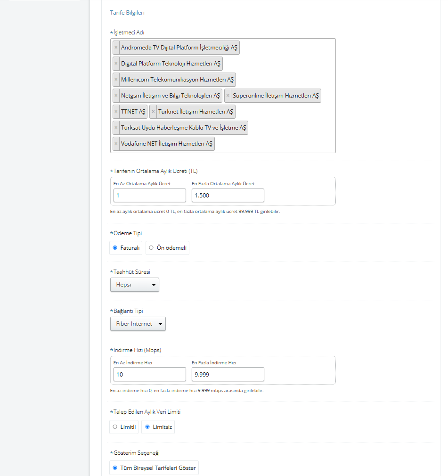
Task: Click the Türksat Uydu Haberleşme tag label
Action: coord(184,128)
